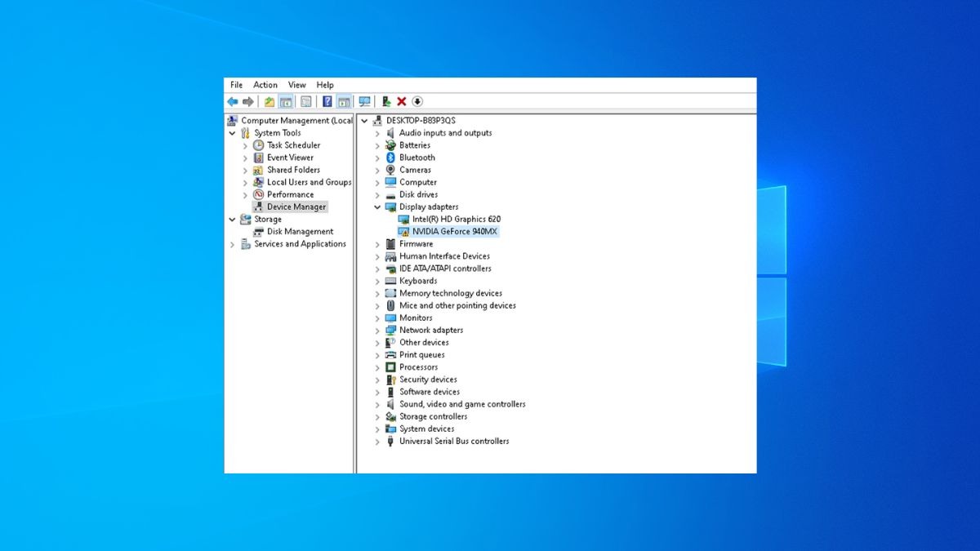
Task: Click the Performance gauge icon
Action: 259,194
